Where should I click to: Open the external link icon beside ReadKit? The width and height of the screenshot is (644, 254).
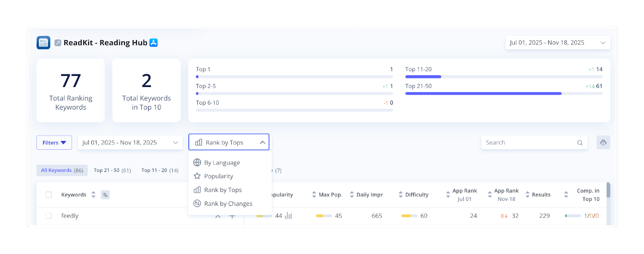58,43
